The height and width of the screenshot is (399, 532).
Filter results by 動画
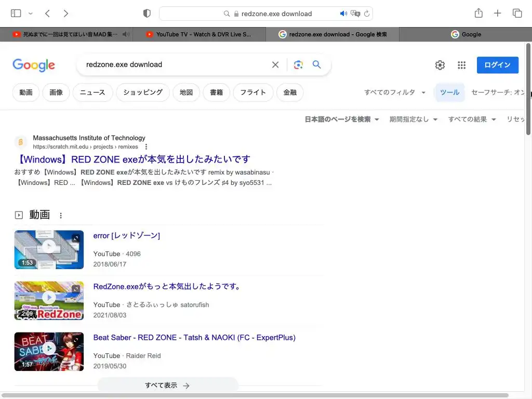(x=26, y=92)
